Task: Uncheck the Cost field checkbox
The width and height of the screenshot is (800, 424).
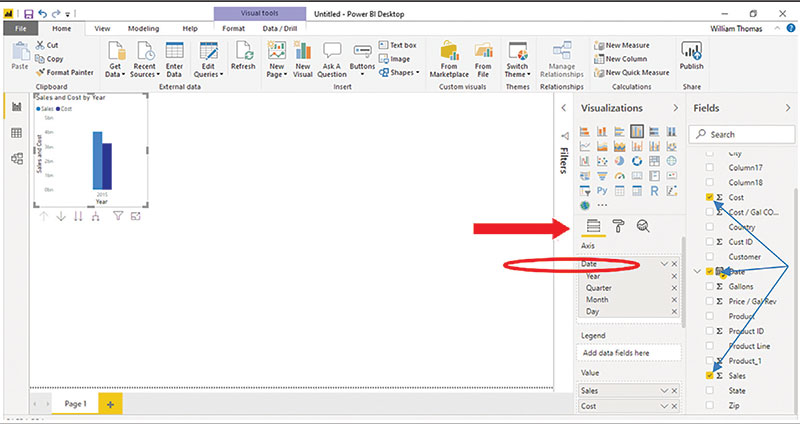Action: [x=710, y=199]
